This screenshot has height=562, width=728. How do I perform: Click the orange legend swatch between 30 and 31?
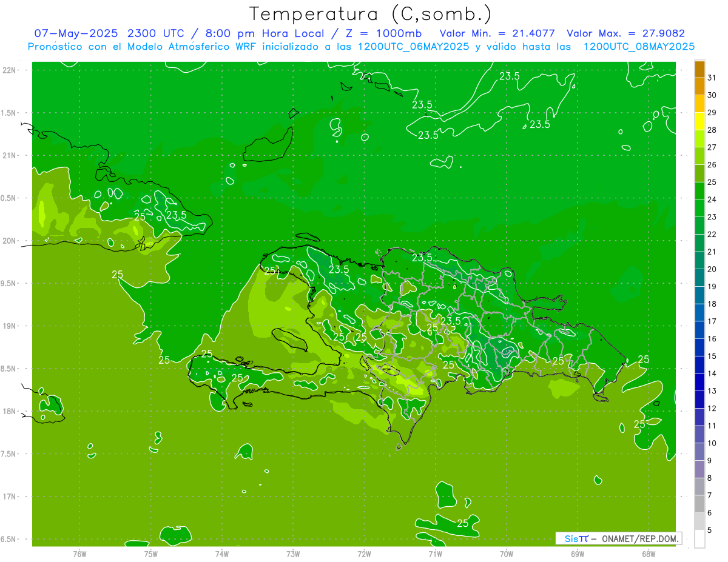[699, 86]
